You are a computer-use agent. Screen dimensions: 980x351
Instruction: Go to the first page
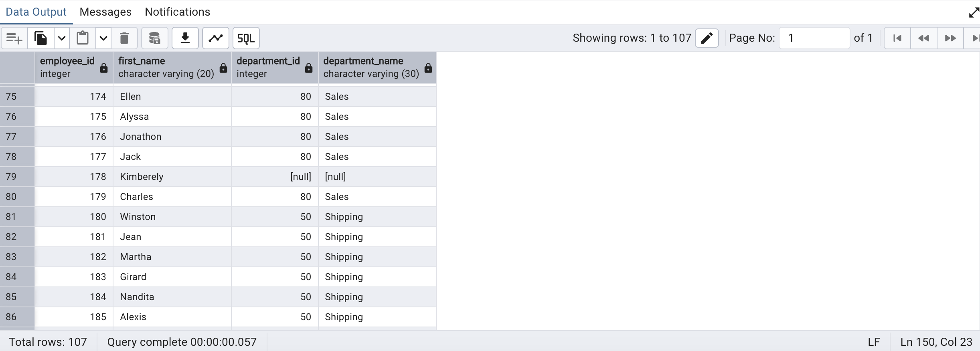point(897,38)
